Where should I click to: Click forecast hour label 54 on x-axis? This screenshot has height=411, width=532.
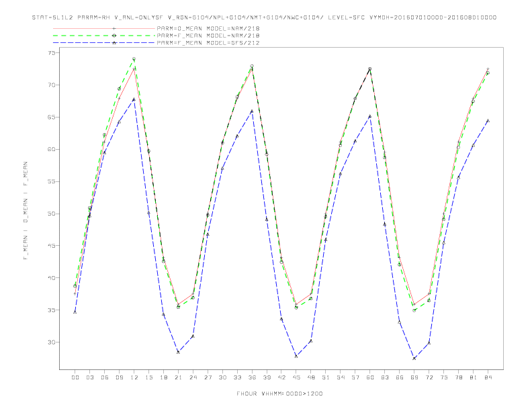click(x=341, y=377)
